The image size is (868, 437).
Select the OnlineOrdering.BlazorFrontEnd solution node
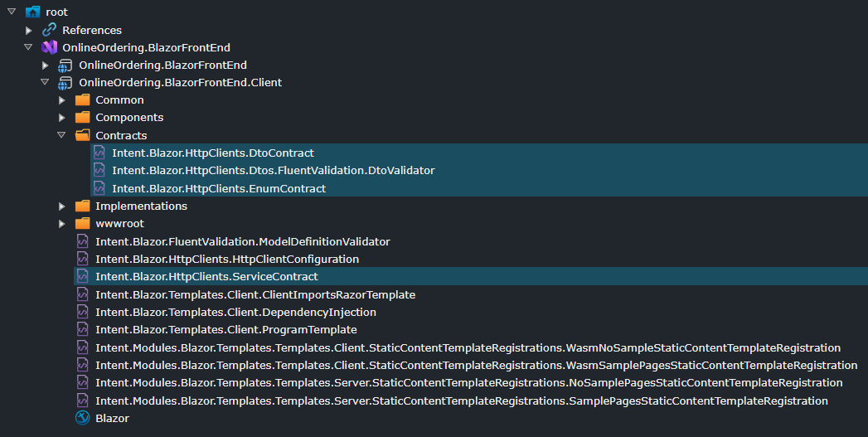point(146,47)
